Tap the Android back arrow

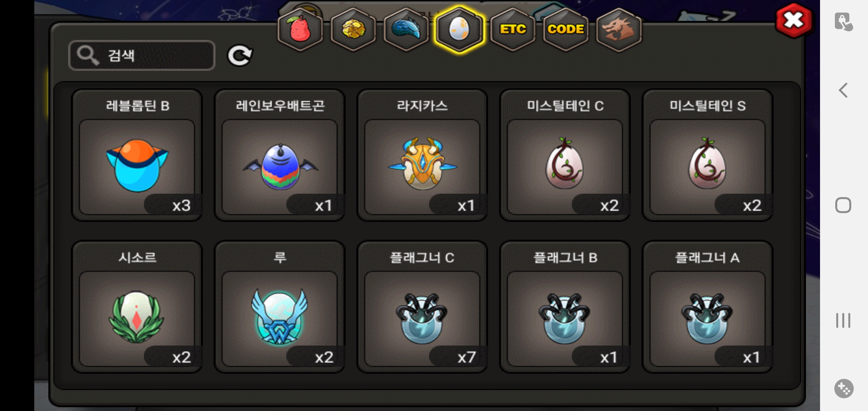coord(843,91)
